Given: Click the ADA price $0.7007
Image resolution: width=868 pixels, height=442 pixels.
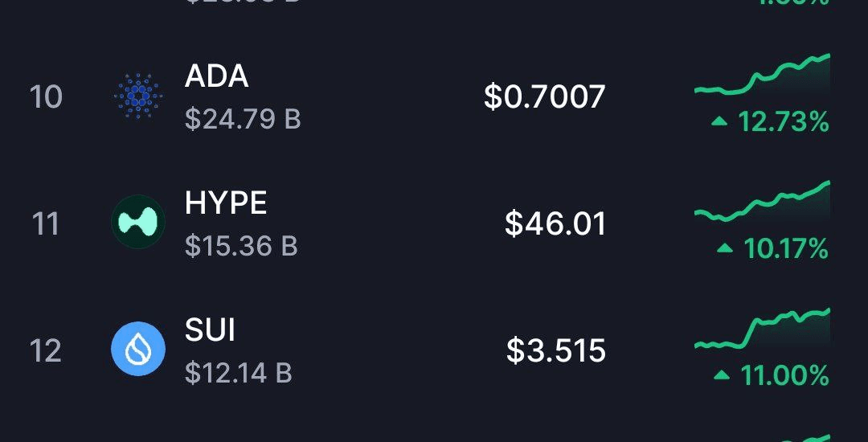Looking at the screenshot, I should click(x=545, y=96).
